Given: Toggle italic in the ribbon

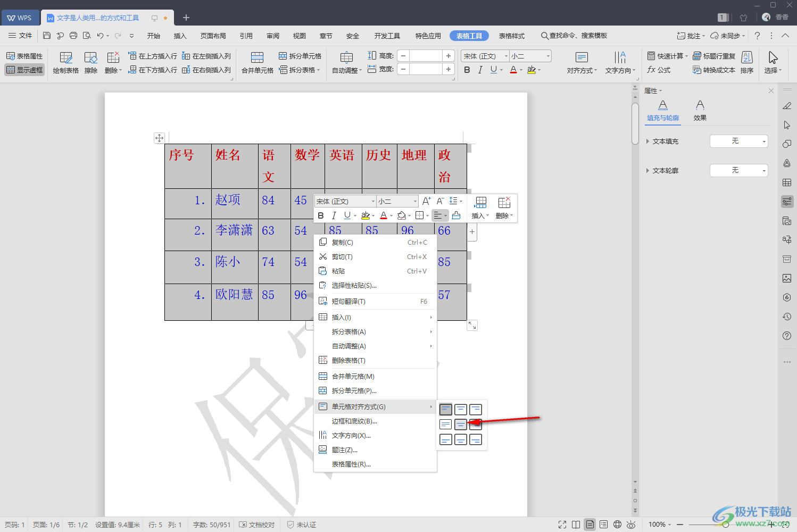Looking at the screenshot, I should [480, 70].
